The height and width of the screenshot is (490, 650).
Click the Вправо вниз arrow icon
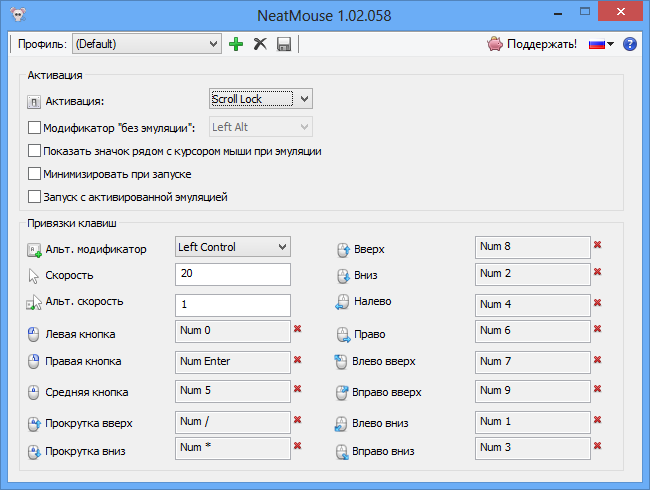342,452
